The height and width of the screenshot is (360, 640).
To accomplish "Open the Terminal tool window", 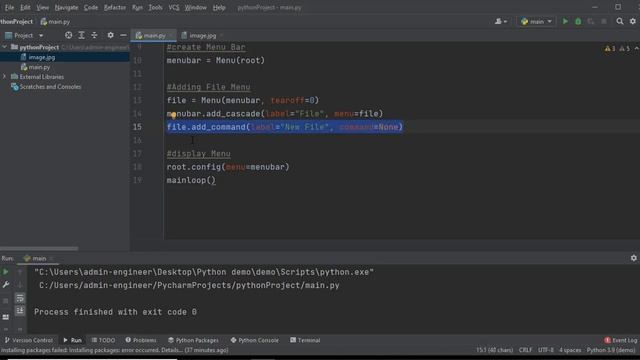I will (x=305, y=340).
